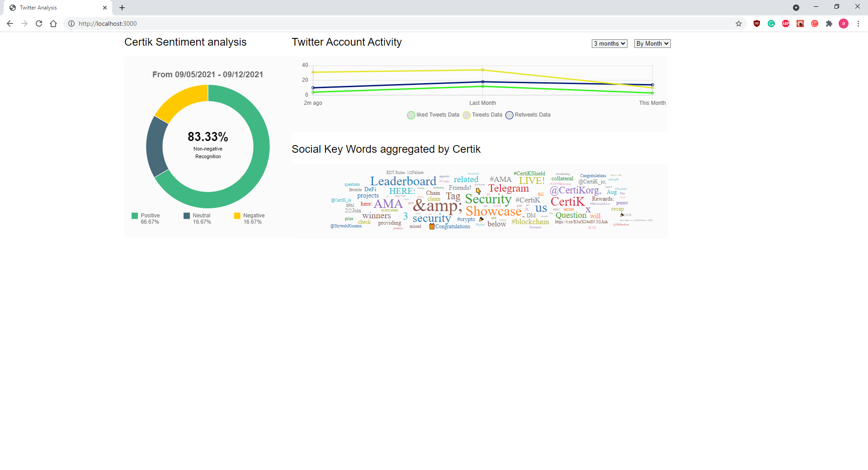The width and height of the screenshot is (868, 470).
Task: Open uBlock Origin extension
Action: pyautogui.click(x=757, y=23)
